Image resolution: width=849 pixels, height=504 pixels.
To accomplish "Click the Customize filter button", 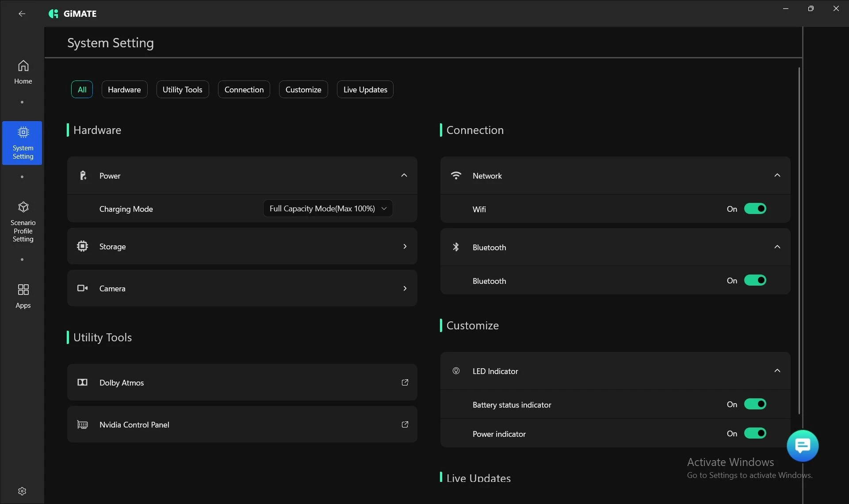I will click(303, 89).
